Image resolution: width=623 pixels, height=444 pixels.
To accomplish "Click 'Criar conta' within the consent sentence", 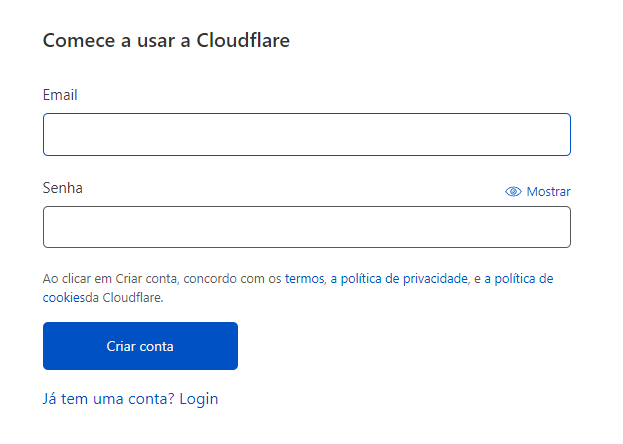I will (146, 279).
